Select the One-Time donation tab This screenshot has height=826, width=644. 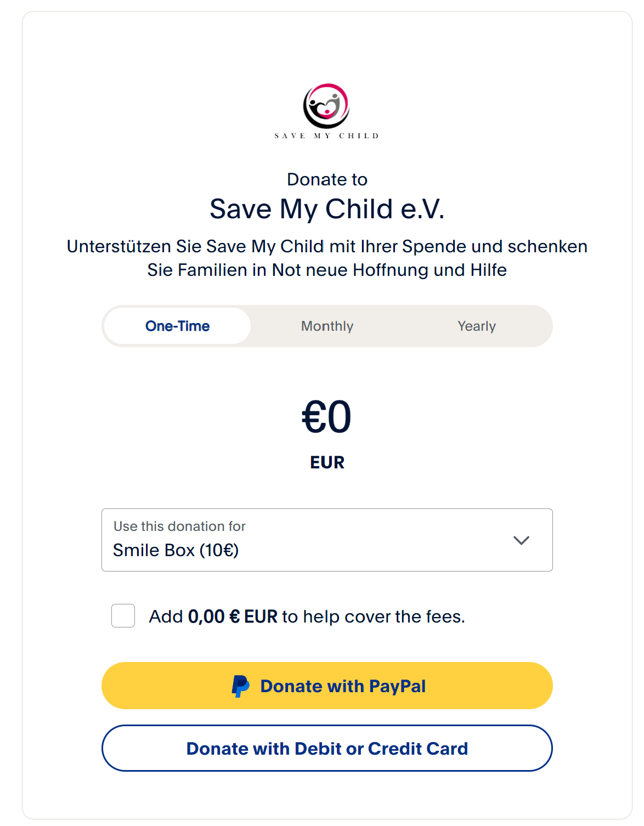tap(177, 326)
